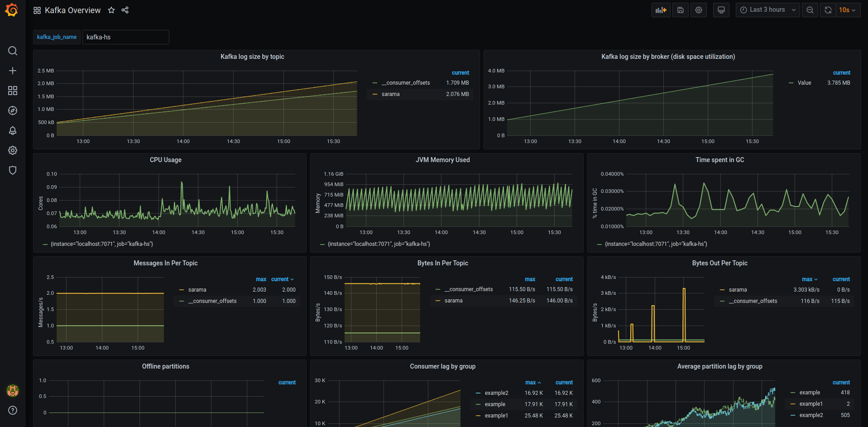Open Alerting bell in sidebar

[13, 130]
